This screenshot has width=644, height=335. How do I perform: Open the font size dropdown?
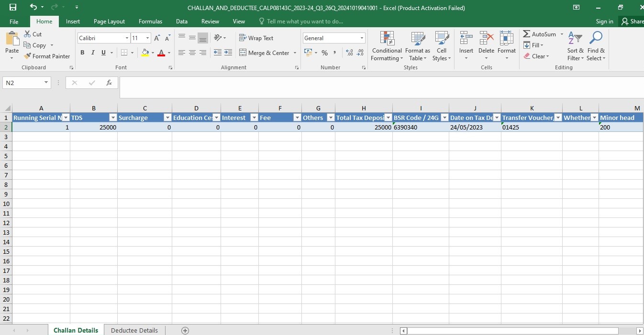[147, 38]
